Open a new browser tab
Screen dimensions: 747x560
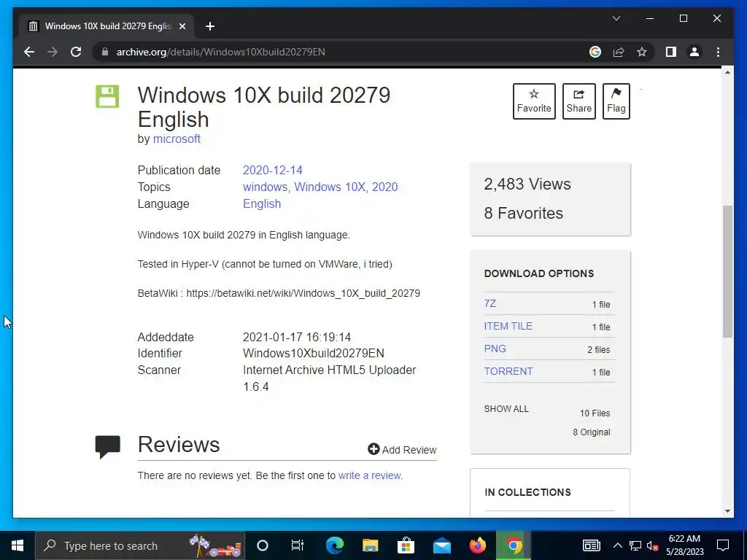[210, 26]
